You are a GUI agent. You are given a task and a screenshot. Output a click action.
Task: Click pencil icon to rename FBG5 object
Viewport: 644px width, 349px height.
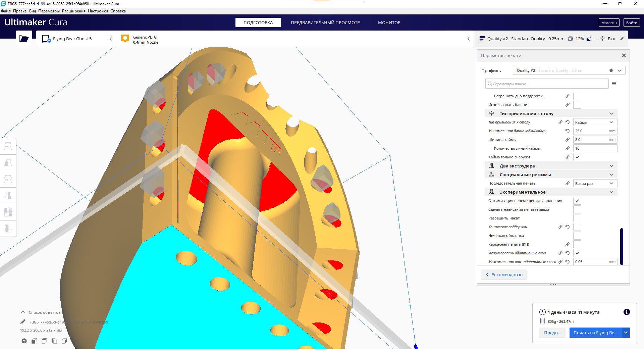[x=23, y=322]
